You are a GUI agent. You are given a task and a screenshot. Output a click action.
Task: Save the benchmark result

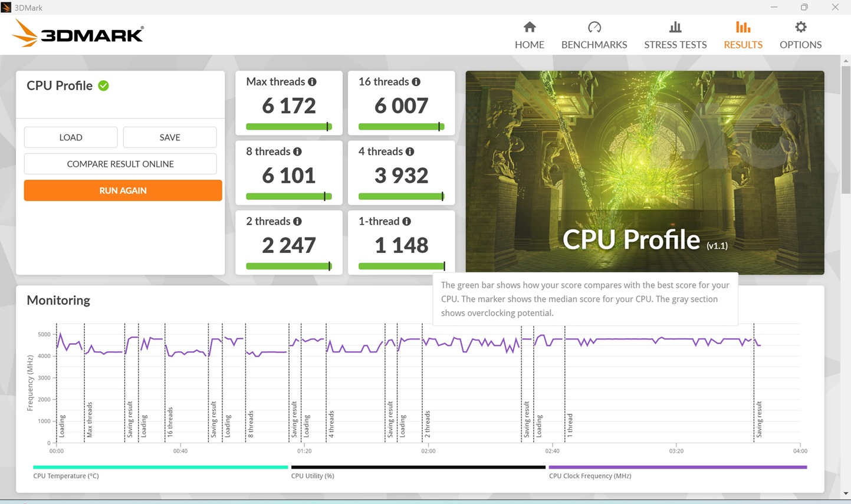pyautogui.click(x=170, y=137)
